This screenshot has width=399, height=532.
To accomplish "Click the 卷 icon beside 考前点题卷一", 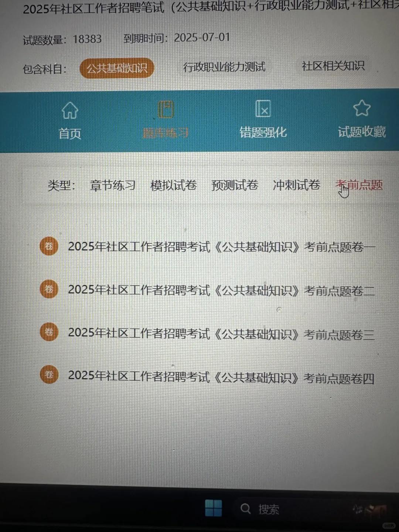I will [x=49, y=245].
